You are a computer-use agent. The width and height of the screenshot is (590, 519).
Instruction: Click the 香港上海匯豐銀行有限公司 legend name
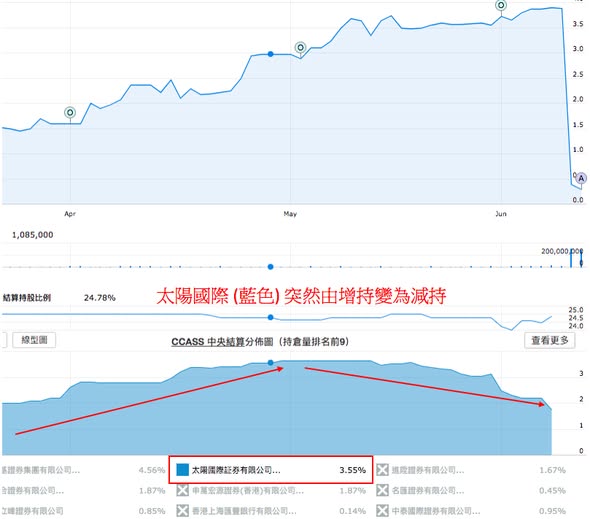coord(244,511)
